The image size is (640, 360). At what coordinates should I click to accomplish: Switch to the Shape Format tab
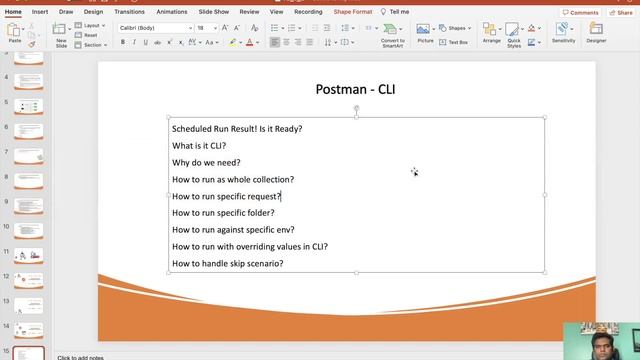[x=353, y=12]
